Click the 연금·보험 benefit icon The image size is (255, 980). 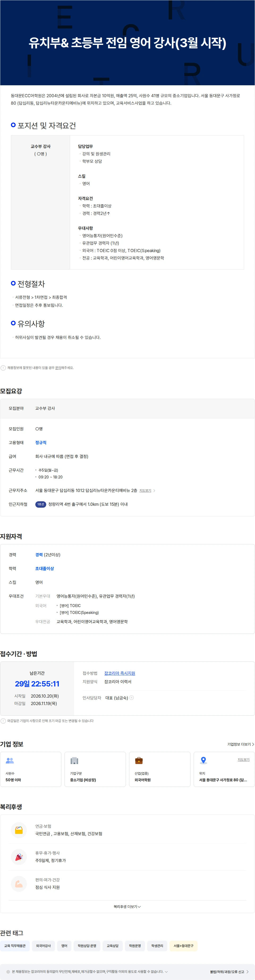[x=19, y=830]
